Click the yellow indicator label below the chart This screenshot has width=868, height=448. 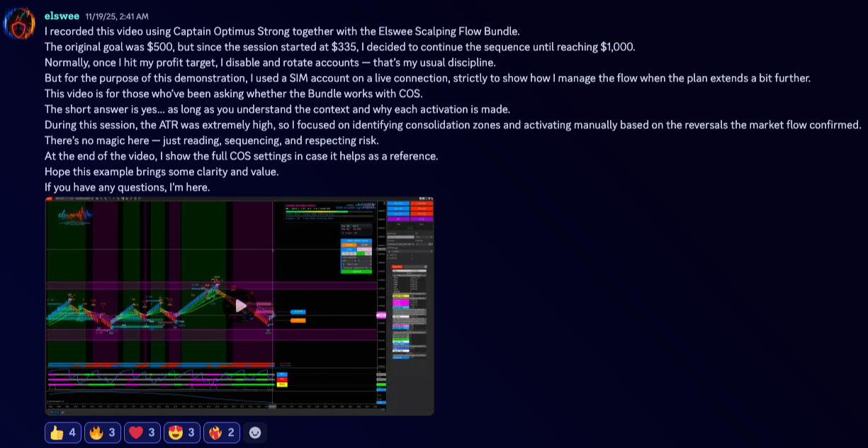[282, 384]
